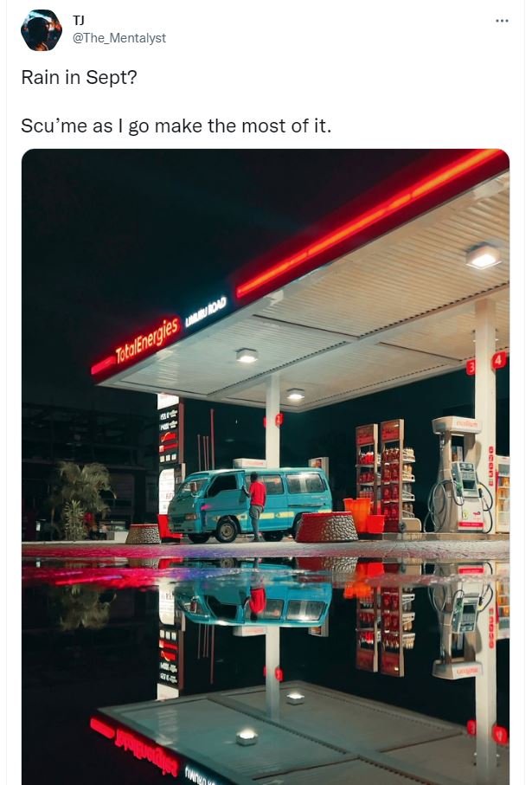Select the 'Rain in Sept?' tweet text

pyautogui.click(x=79, y=78)
